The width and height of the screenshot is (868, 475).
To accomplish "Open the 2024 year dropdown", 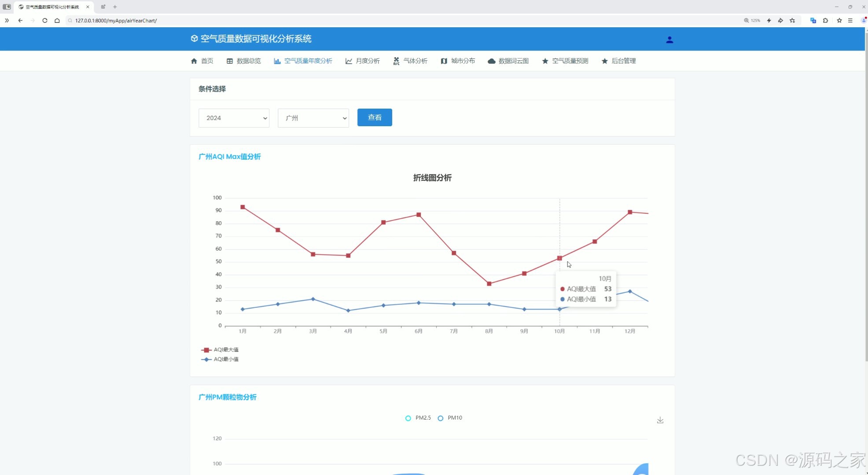I will (234, 118).
